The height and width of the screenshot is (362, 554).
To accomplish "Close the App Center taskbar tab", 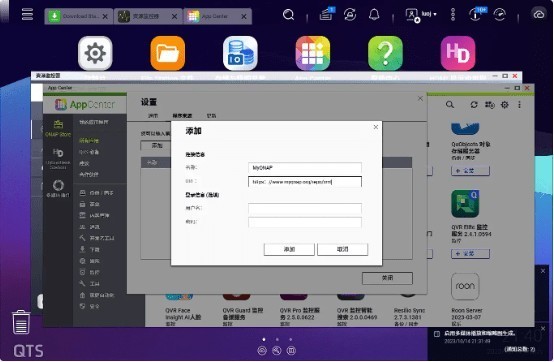I will [244, 17].
